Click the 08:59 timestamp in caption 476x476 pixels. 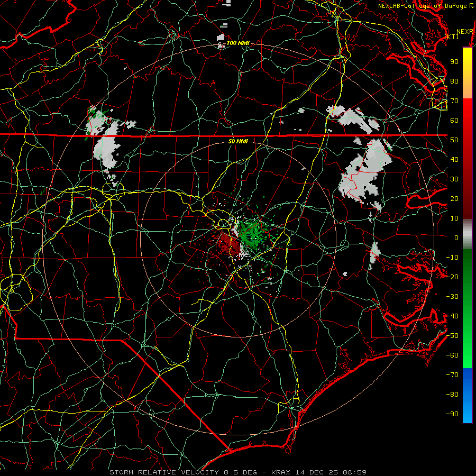[354, 472]
